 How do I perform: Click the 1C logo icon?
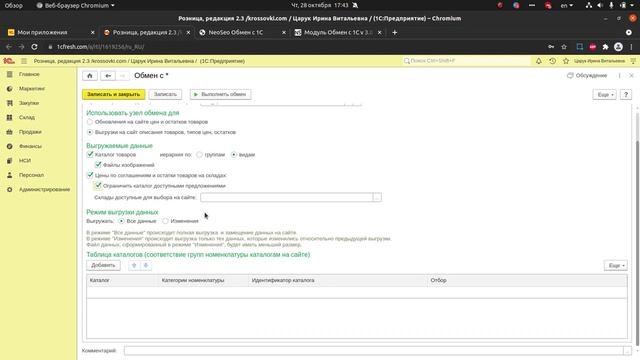[x=9, y=61]
